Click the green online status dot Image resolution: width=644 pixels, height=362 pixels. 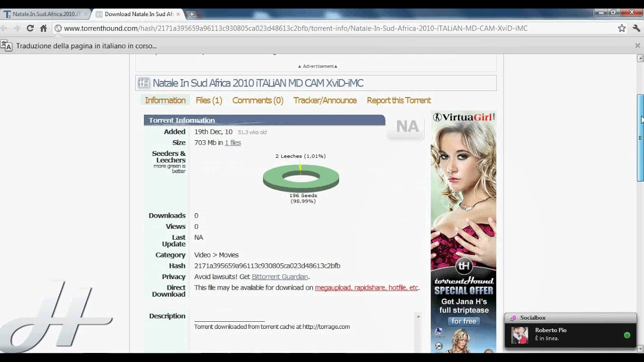[x=627, y=335]
